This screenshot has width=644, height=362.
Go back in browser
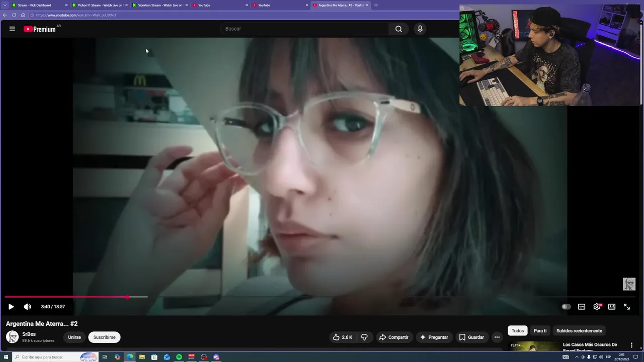pos(5,15)
